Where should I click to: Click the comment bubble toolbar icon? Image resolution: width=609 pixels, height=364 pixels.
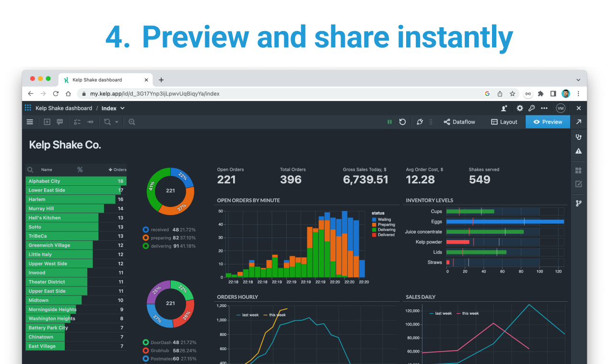point(60,122)
